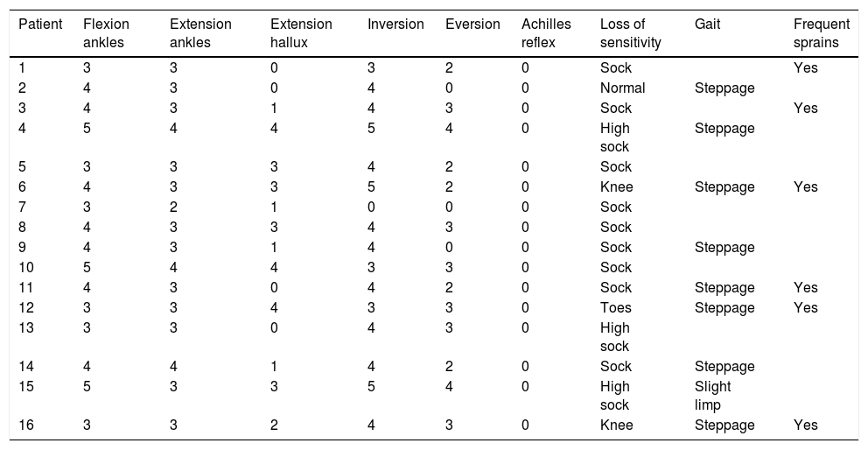Click the Inversion column header
The height and width of the screenshot is (450, 868).
tap(395, 25)
